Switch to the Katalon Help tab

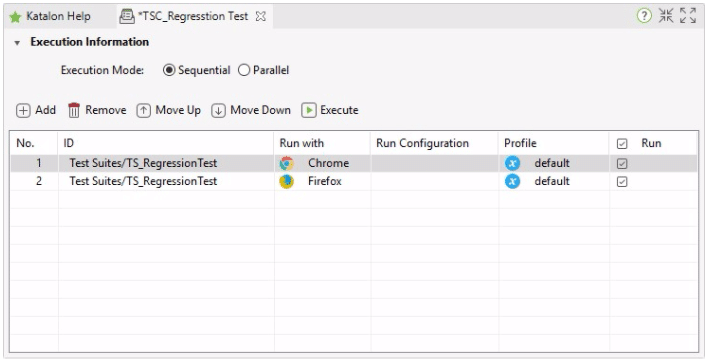pos(50,17)
